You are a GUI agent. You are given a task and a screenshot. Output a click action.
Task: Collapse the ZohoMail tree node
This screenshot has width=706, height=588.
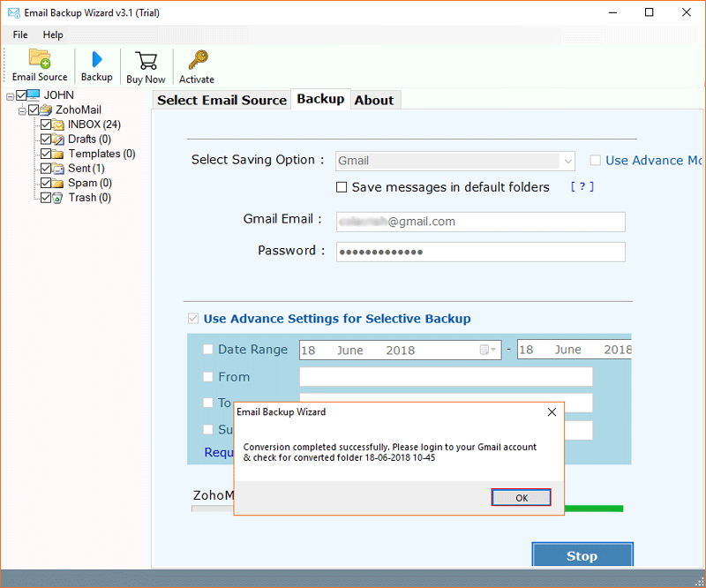tap(22, 111)
